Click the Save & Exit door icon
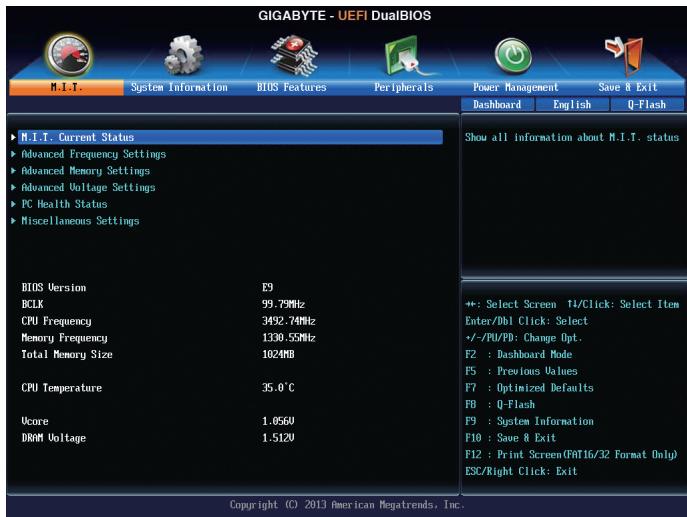Screen dimensions: 687x517 [624, 56]
